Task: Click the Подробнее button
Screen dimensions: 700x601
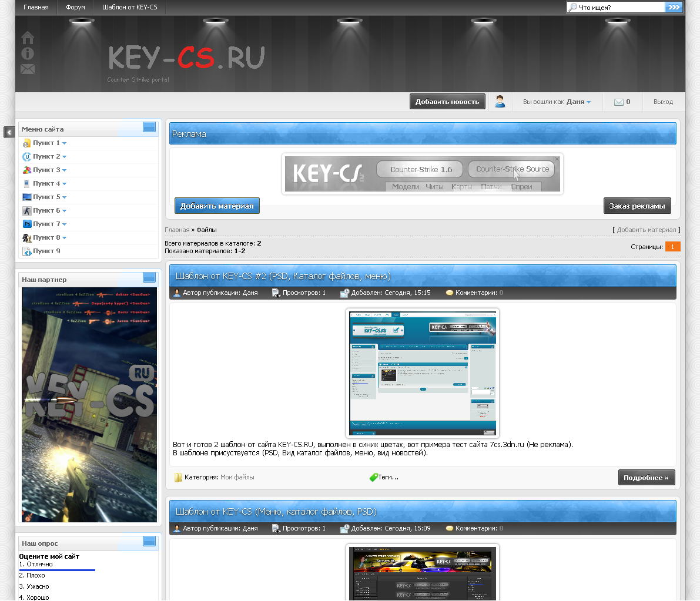Action: tap(646, 478)
